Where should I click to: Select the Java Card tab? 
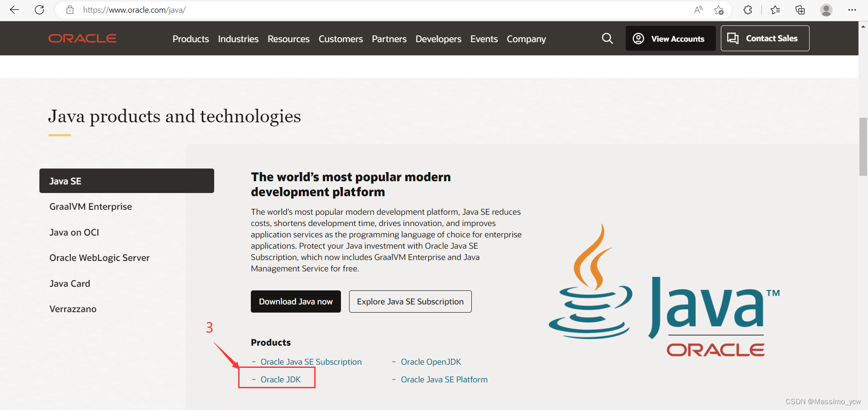point(70,284)
